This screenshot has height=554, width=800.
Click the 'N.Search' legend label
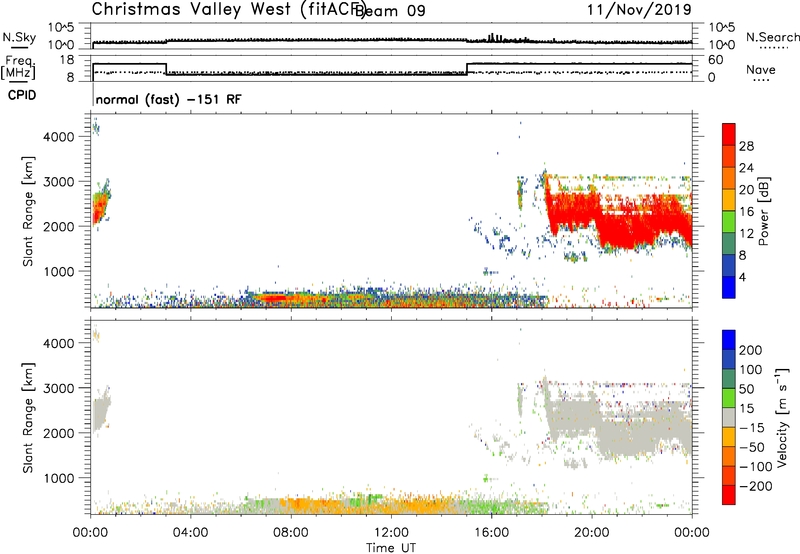click(x=772, y=37)
